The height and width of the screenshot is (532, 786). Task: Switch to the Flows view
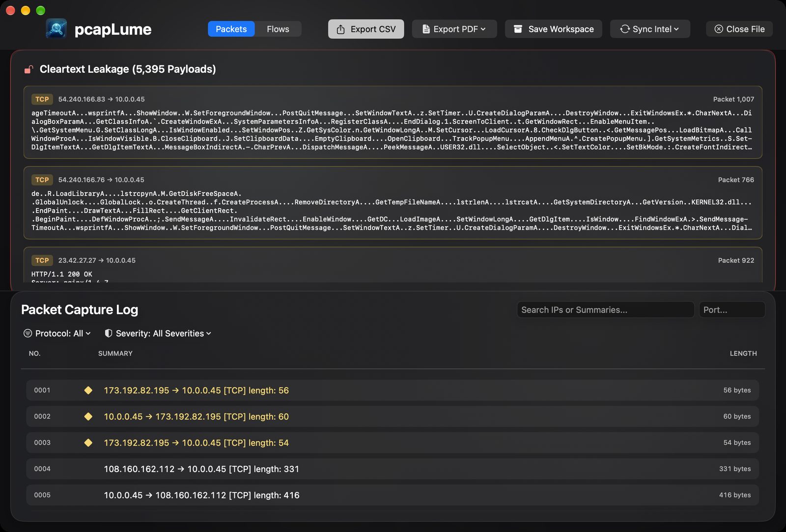278,29
